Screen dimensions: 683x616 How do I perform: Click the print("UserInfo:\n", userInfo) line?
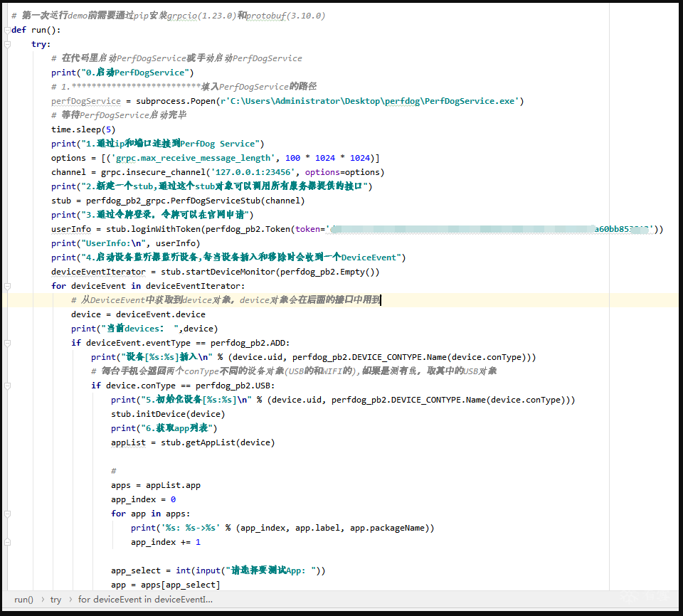point(125,243)
